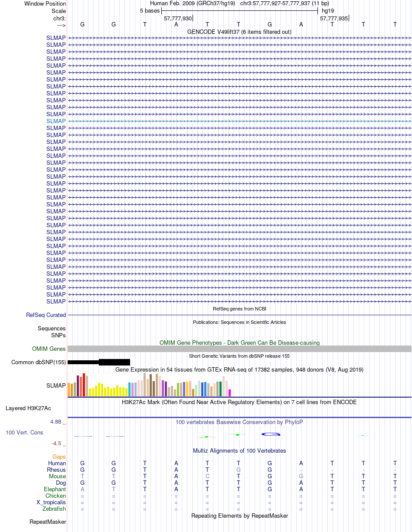This screenshot has height=532, width=412.
Task: Click the OMIM Genes track label
Action: 49,349
